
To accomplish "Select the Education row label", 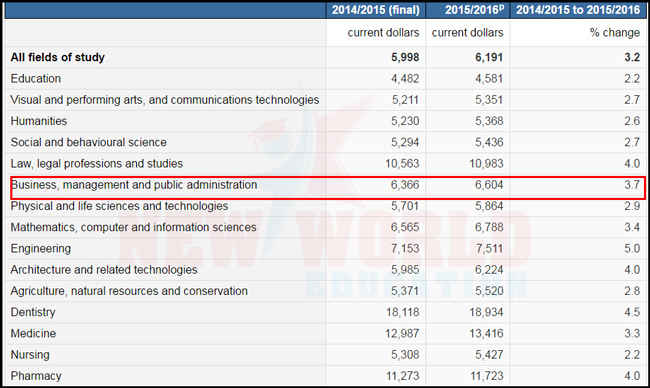I will [x=36, y=78].
